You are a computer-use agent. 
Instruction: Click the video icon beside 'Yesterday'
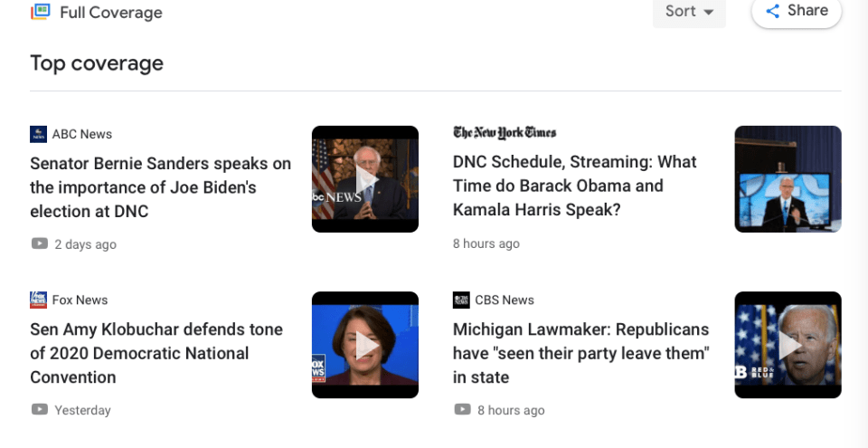click(39, 409)
